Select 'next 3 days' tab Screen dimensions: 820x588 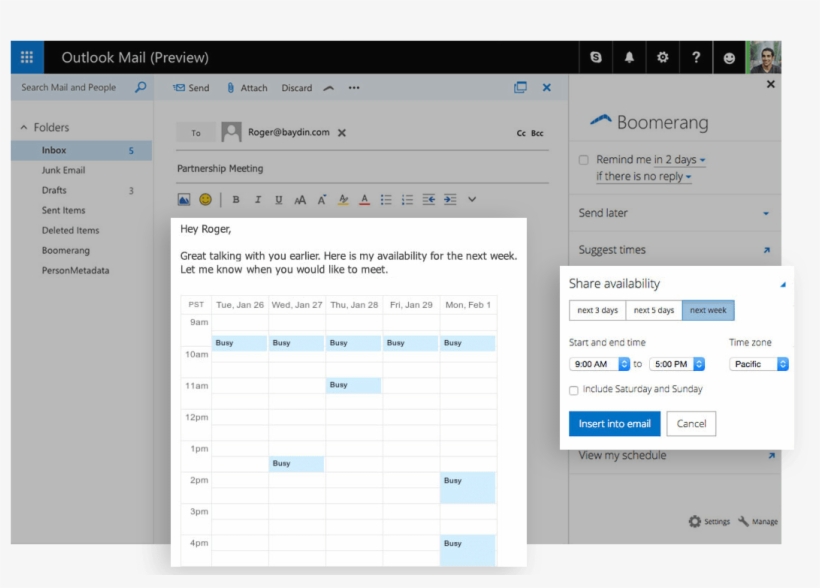click(x=597, y=310)
